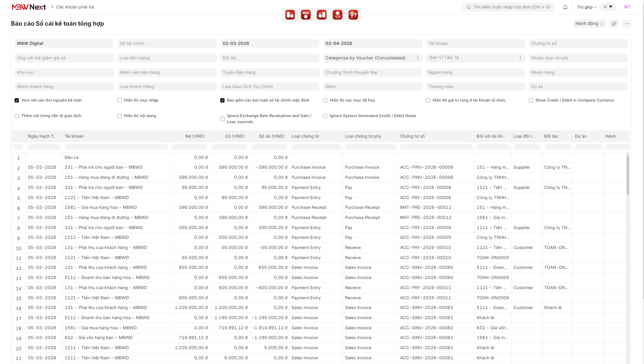
Task: Enable 'Hiển thị giá trị ròng ở tài khoản tổ chức'
Action: [x=428, y=101]
